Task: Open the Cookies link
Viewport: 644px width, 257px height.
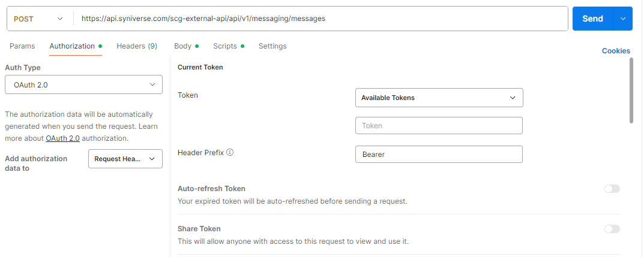Action: pyautogui.click(x=616, y=51)
